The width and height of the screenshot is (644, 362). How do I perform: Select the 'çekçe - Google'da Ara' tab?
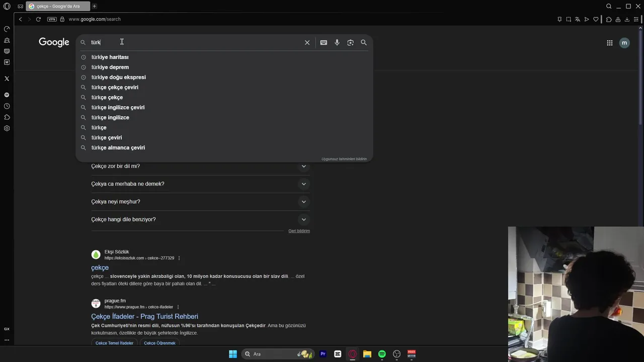pyautogui.click(x=58, y=6)
